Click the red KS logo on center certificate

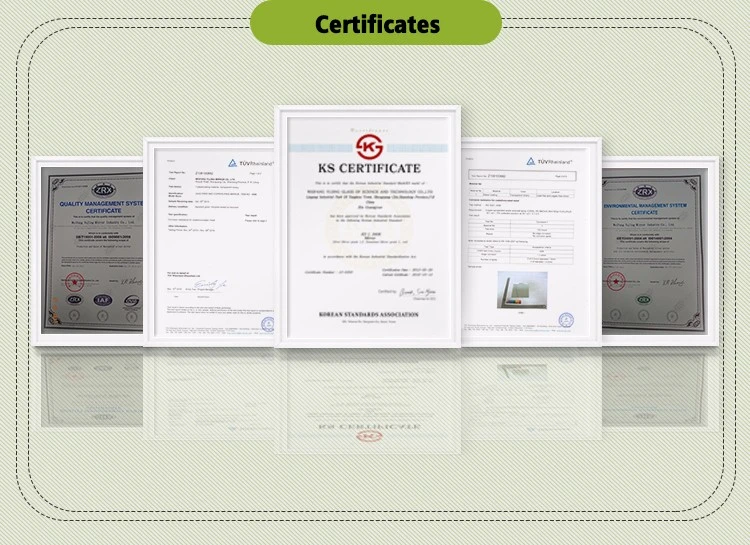click(369, 147)
